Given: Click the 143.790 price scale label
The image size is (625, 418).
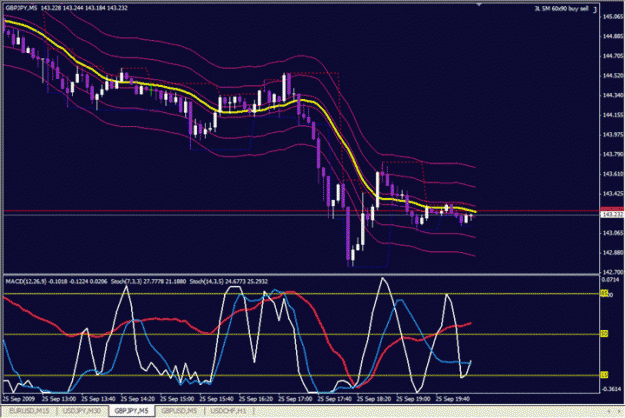Looking at the screenshot, I should [613, 154].
